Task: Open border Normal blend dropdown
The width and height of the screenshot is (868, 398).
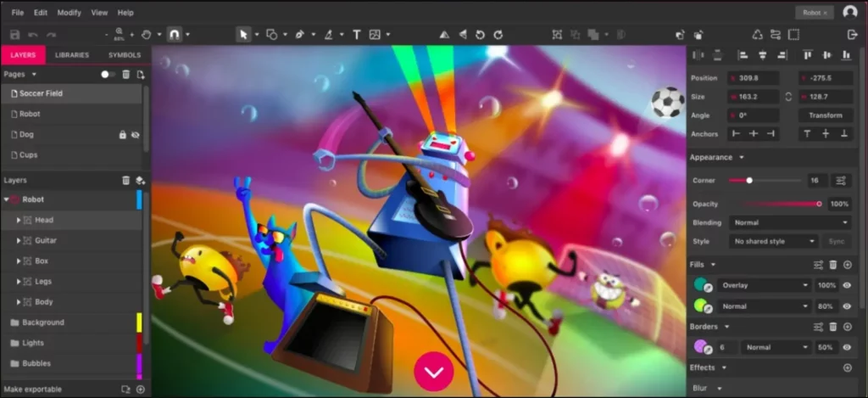Action: pos(776,348)
